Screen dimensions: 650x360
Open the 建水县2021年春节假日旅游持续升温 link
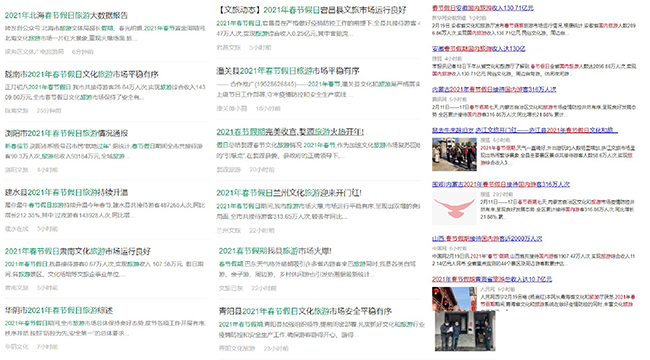66,192
